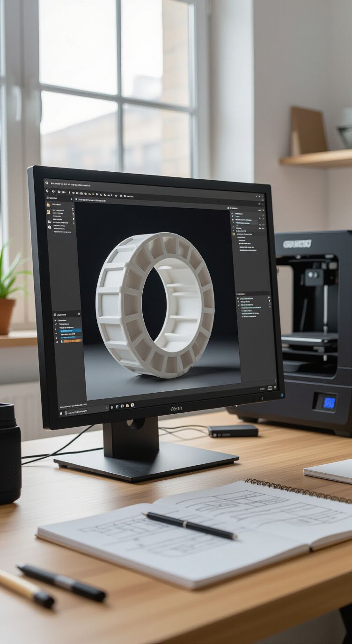Toggle the small switch in the right panel's top rows
This screenshot has height=644, width=352.
(x=263, y=216)
